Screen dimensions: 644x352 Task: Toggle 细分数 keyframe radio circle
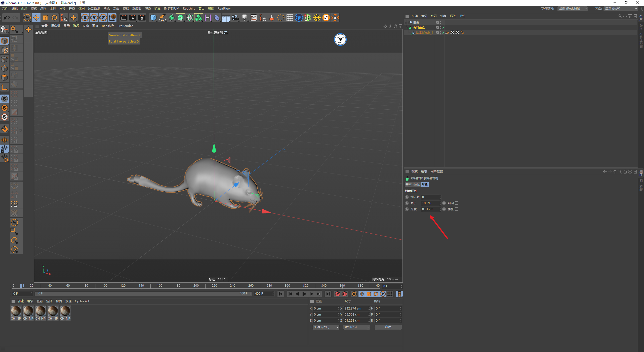[407, 197]
